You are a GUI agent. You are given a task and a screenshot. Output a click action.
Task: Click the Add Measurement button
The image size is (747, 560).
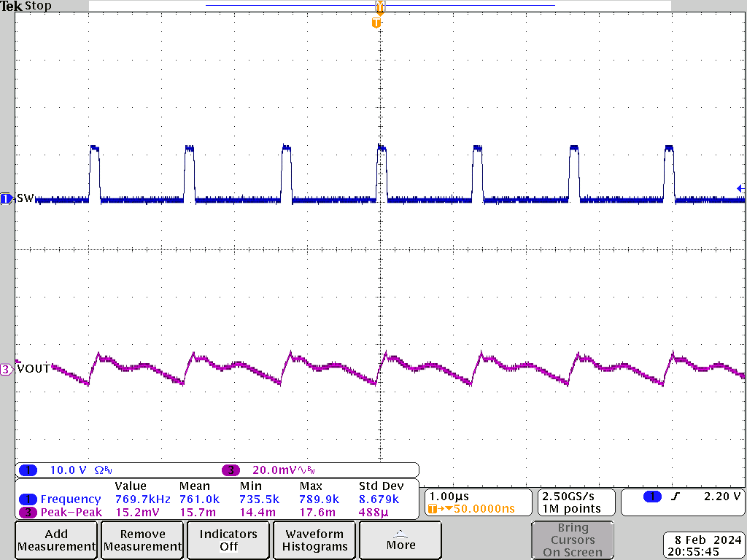55,540
